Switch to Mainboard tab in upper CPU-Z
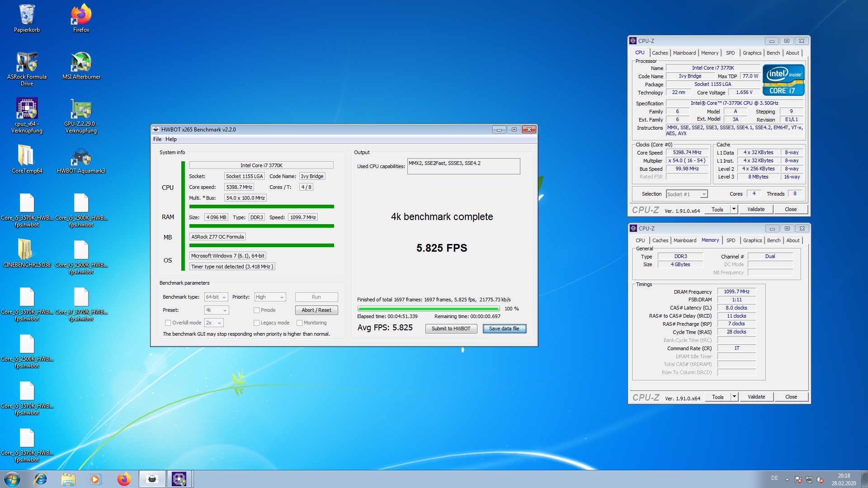This screenshot has height=488, width=868. [x=684, y=53]
